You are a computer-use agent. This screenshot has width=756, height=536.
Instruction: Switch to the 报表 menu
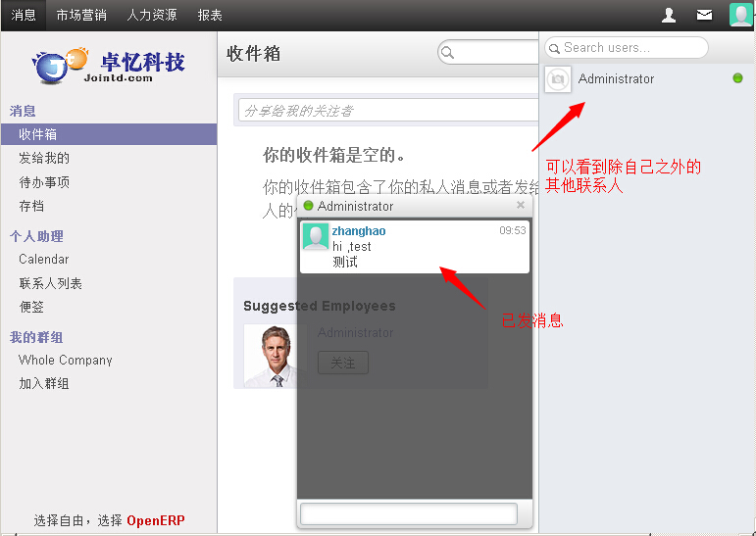(210, 15)
